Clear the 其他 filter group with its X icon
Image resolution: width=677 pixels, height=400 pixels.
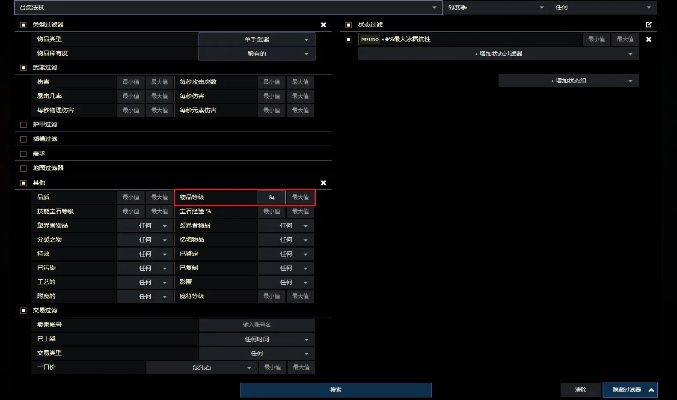(322, 183)
